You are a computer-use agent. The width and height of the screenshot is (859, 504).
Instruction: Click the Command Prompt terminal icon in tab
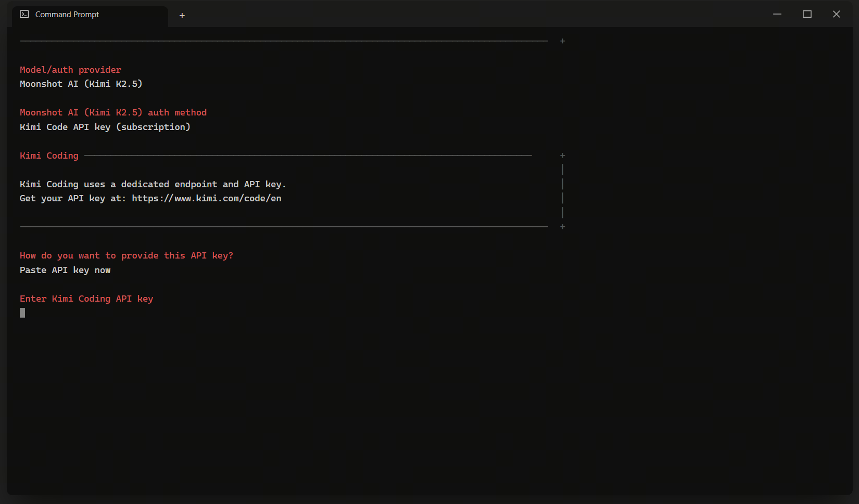point(24,15)
